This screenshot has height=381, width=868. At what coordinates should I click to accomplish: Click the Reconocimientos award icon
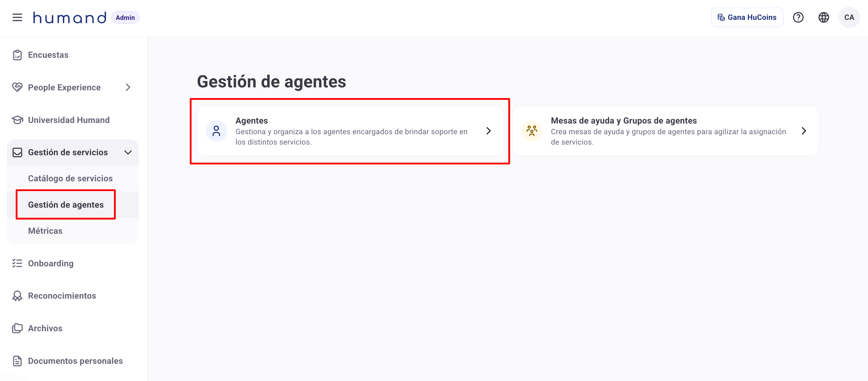[17, 296]
